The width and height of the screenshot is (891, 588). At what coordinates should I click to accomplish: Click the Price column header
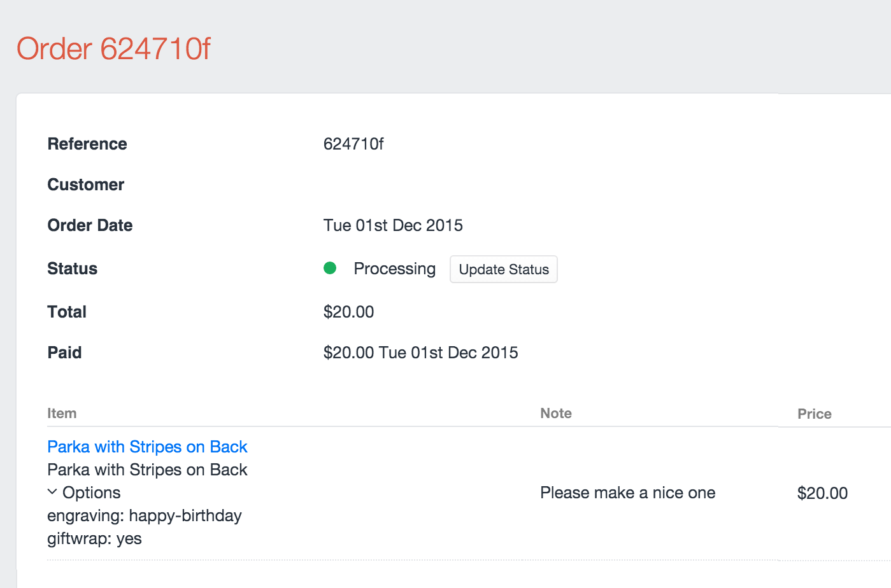tap(814, 414)
